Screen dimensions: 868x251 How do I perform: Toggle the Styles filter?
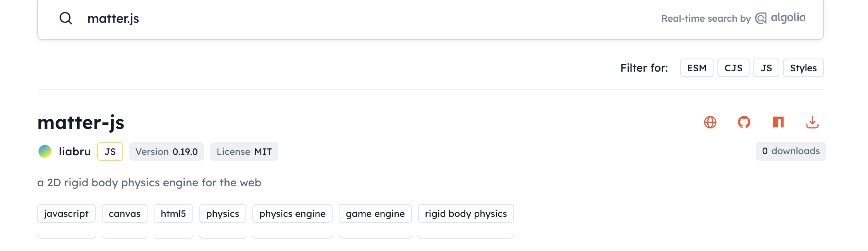coord(803,67)
